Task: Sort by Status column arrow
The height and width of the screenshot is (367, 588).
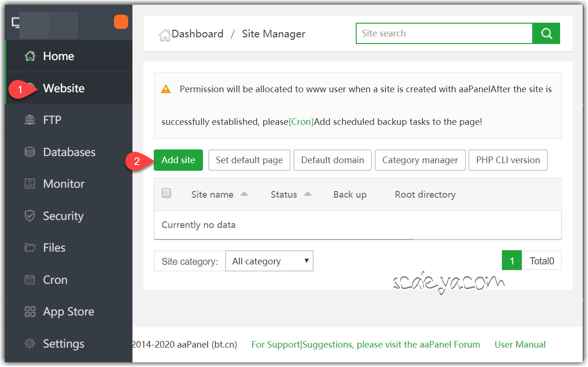Action: pos(307,194)
